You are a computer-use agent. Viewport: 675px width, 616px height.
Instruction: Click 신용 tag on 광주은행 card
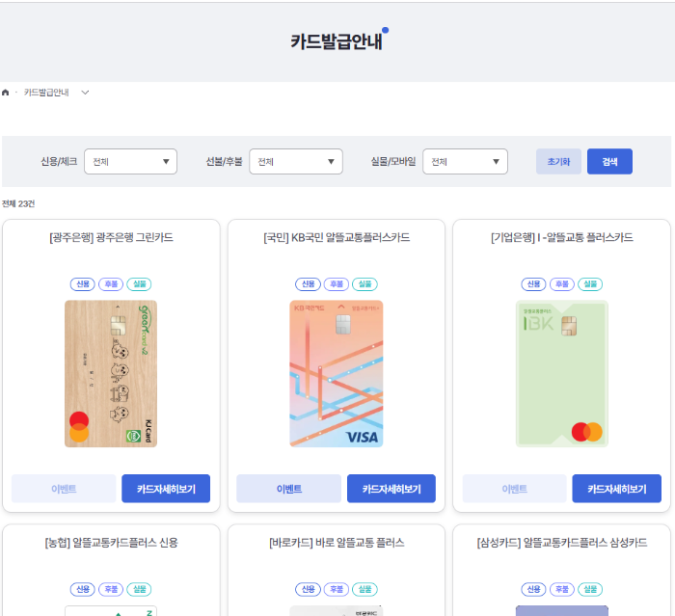point(83,284)
